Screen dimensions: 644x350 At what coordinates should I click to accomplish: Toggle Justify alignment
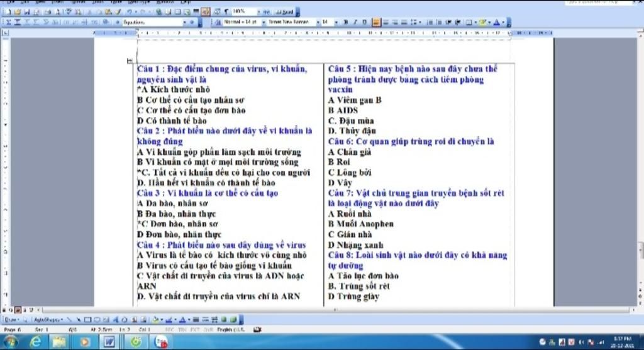[404, 22]
